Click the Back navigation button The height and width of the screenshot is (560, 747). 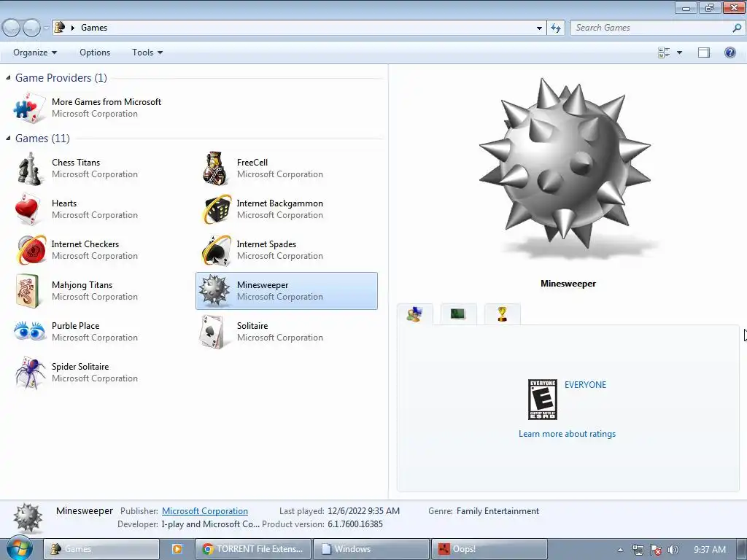(11, 28)
